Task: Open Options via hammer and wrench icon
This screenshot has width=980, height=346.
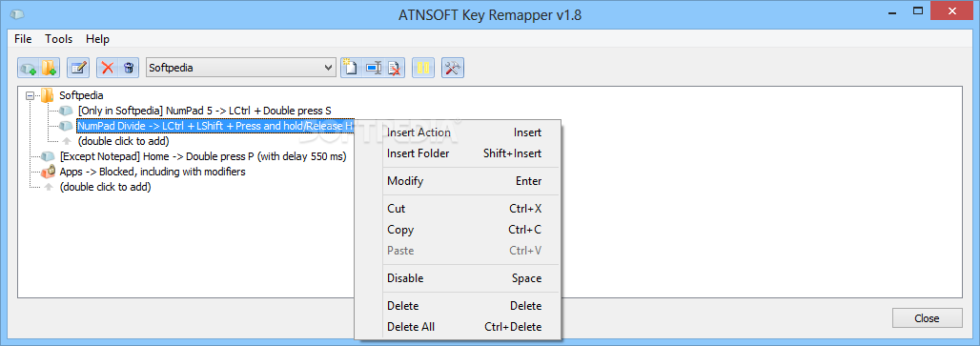Action: 453,68
